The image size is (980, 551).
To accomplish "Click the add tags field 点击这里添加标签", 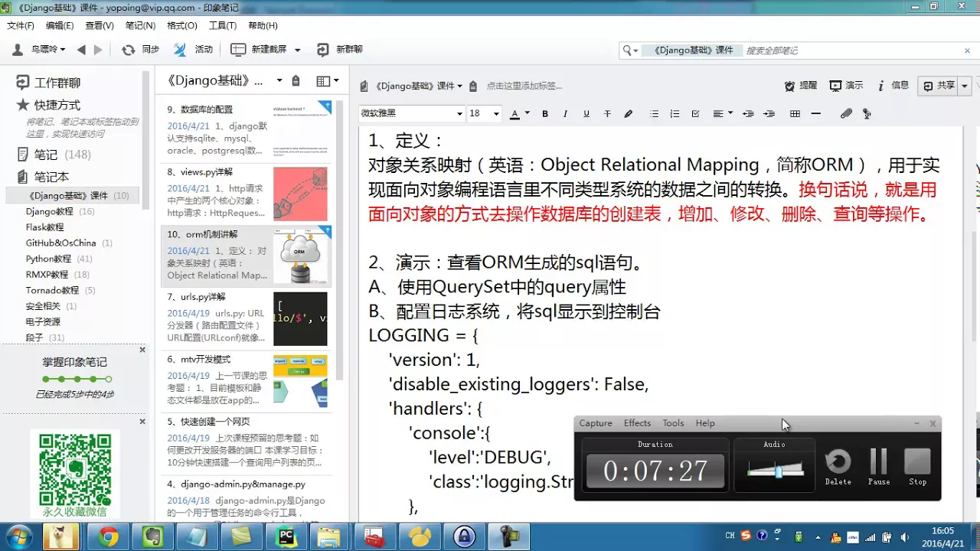I will pos(524,86).
